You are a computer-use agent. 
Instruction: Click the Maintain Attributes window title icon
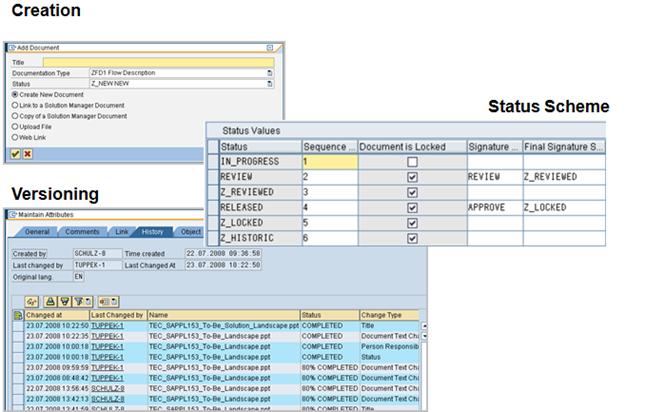tap(13, 215)
